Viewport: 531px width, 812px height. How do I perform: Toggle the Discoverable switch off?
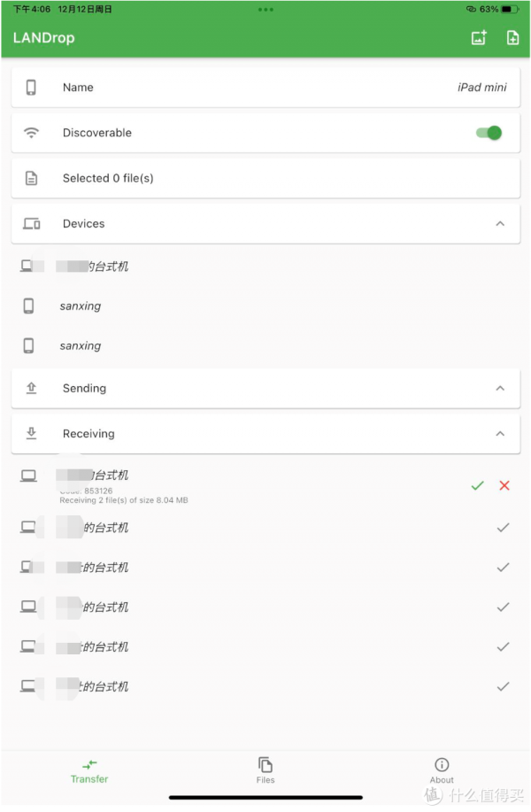pos(488,132)
